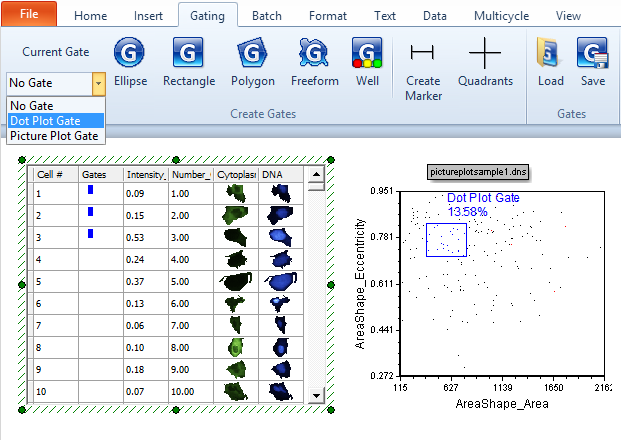Open the File menu

tap(29, 15)
